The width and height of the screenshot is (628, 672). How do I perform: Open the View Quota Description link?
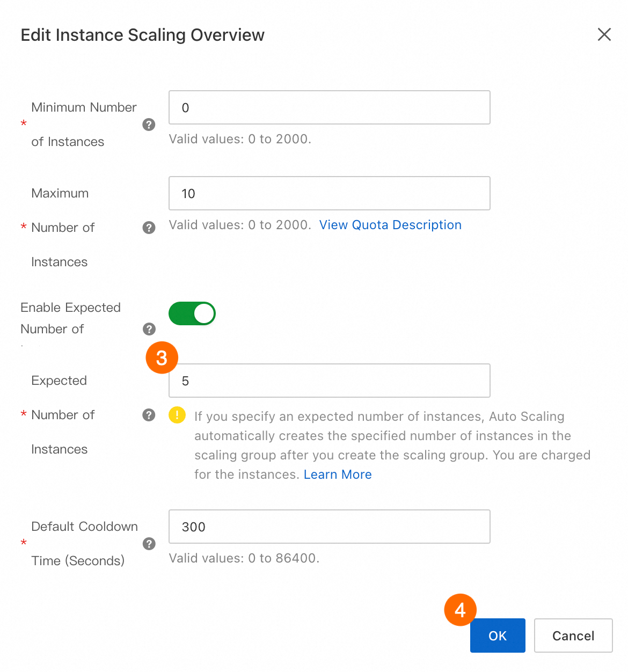coord(390,225)
